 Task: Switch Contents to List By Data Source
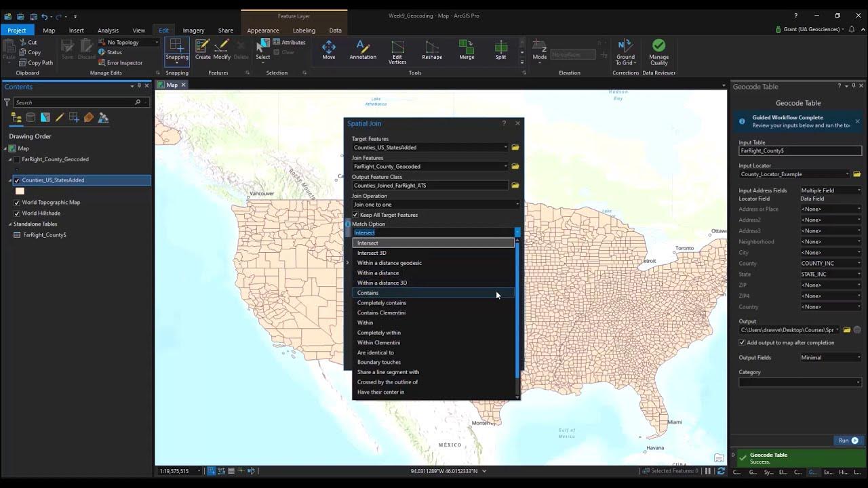coord(31,118)
